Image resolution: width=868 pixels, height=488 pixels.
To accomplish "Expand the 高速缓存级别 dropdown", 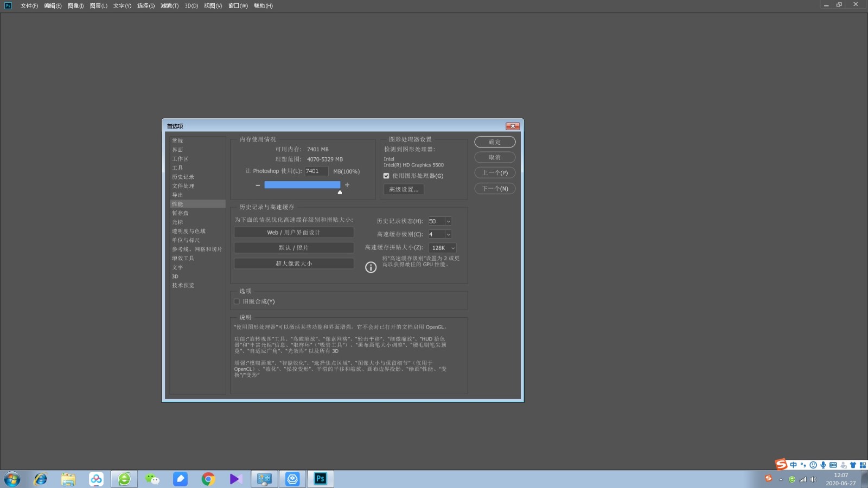I will 448,234.
